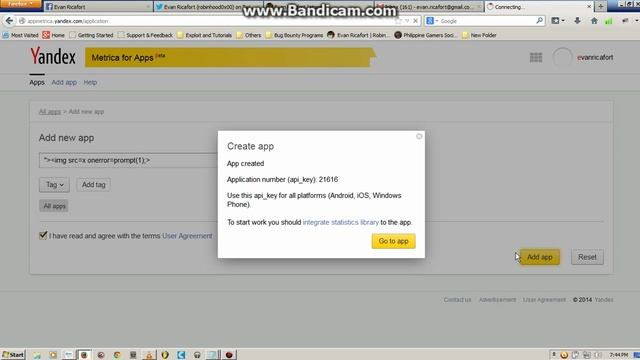This screenshot has height=360, width=640.
Task: Open the search engine selector dropdown
Action: pyautogui.click(x=432, y=21)
